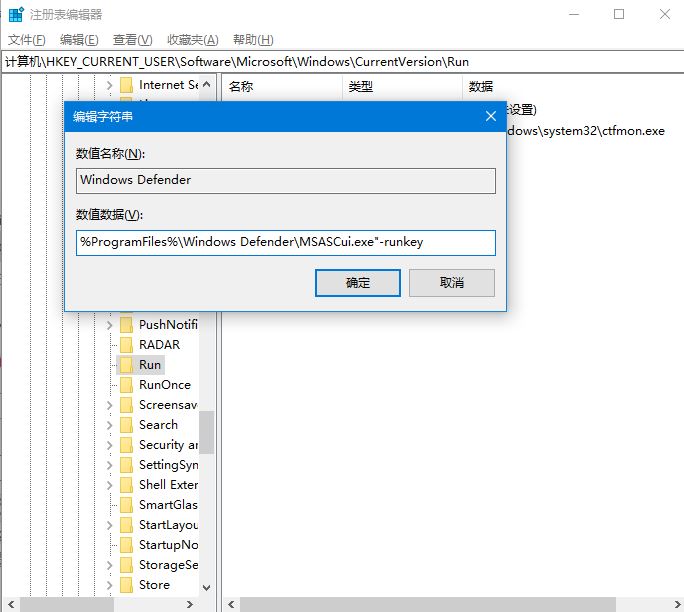The width and height of the screenshot is (684, 612).
Task: Expand the Screensav tree node
Action: coord(109,405)
